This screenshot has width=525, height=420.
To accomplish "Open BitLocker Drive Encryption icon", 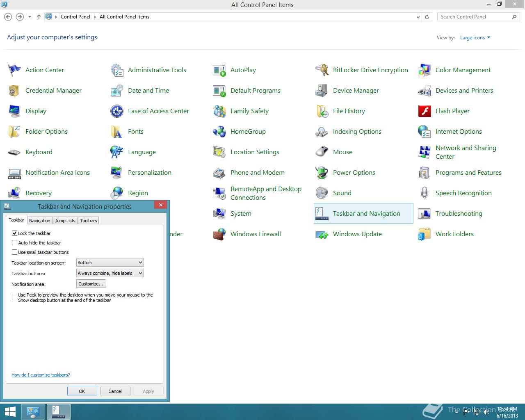I will (x=322, y=70).
